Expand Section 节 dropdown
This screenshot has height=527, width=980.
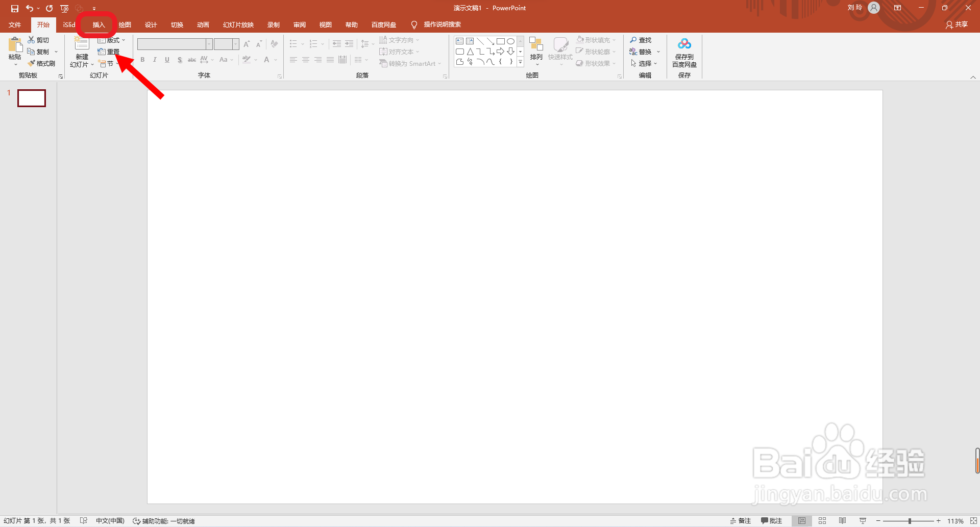108,64
